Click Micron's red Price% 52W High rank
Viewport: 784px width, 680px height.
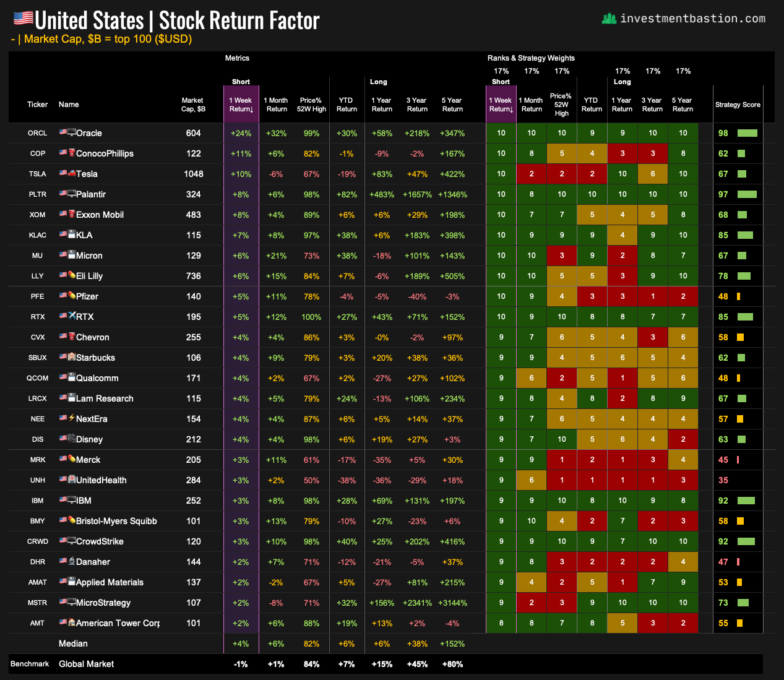click(562, 256)
